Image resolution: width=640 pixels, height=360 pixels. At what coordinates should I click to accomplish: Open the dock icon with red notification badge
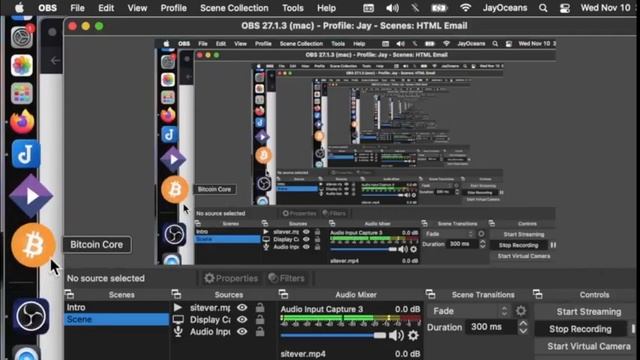22,37
